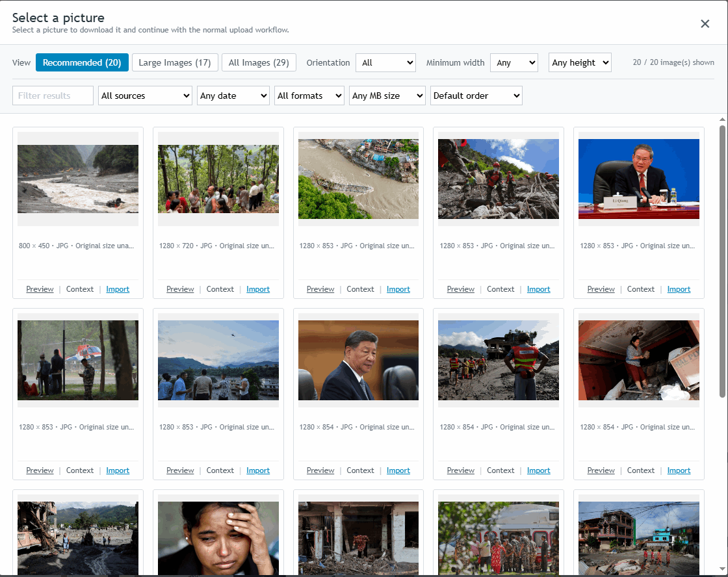728x577 pixels.
Task: Preview the Li Qiang press conference image
Action: coord(601,289)
